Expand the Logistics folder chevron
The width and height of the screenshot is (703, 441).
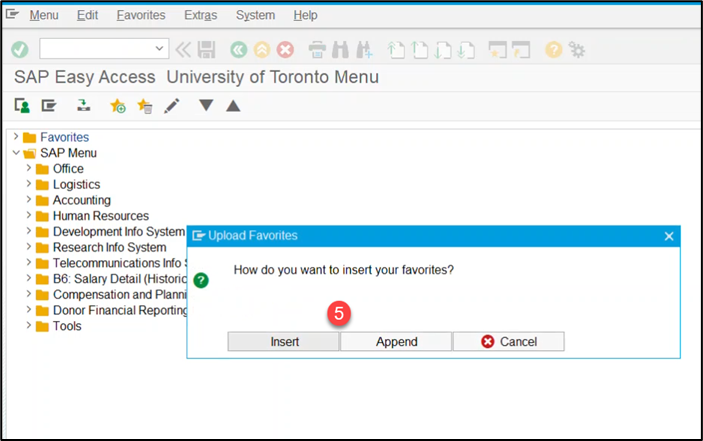pos(29,184)
